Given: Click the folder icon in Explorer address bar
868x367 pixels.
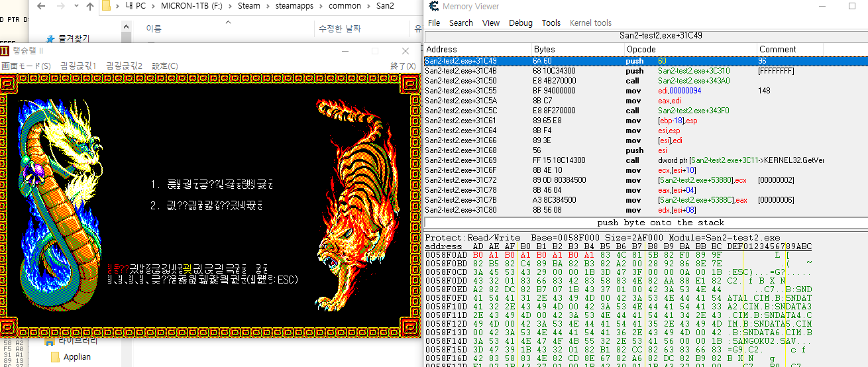Looking at the screenshot, I should click(x=107, y=6).
